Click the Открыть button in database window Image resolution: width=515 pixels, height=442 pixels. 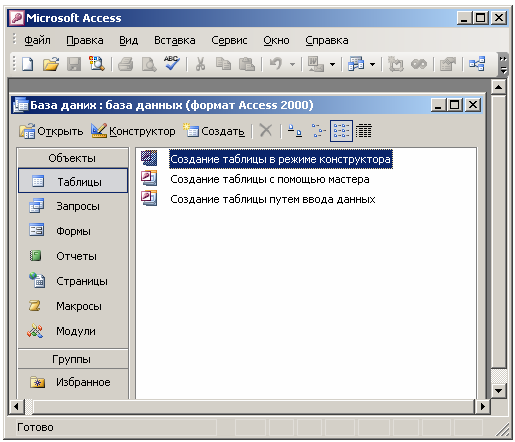51,131
